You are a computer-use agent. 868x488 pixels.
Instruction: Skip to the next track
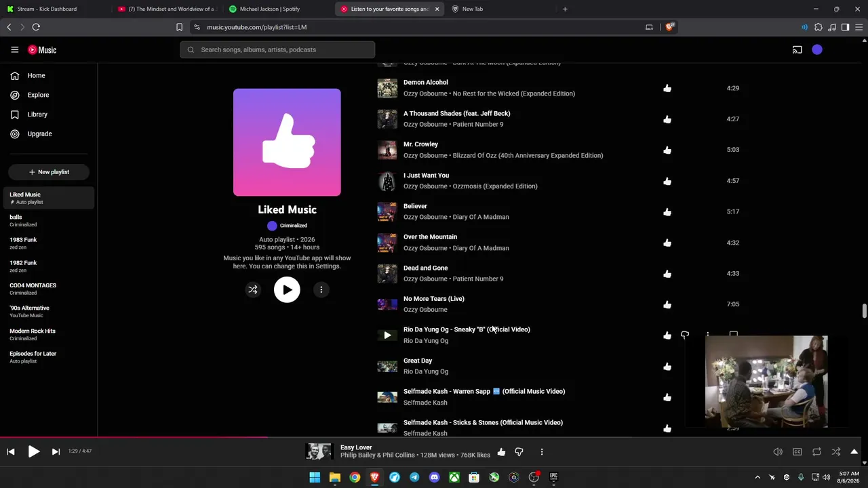coord(56,451)
